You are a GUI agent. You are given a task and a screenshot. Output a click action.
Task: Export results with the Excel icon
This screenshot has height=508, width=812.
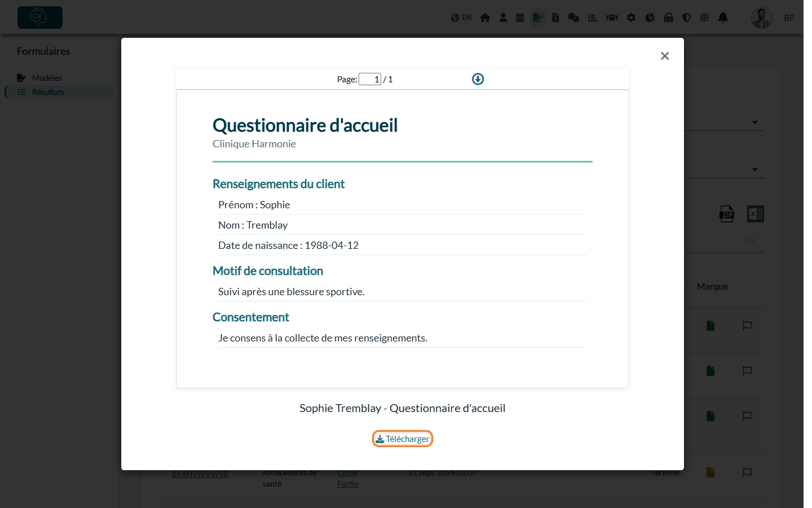756,214
